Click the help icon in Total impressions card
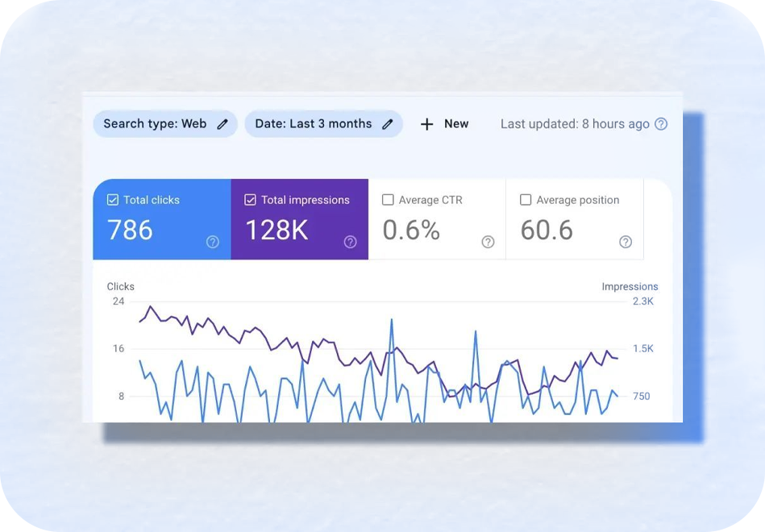The width and height of the screenshot is (765, 532). (x=351, y=242)
